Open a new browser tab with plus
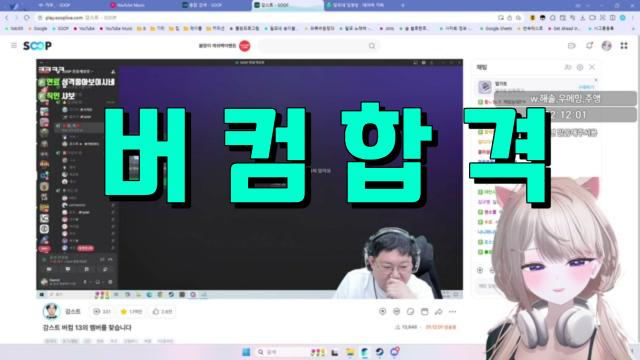 click(403, 5)
